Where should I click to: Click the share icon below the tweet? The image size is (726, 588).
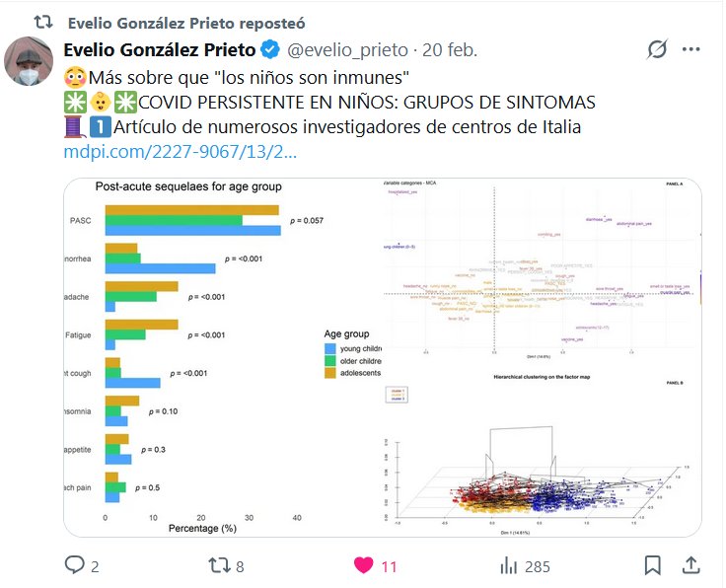click(x=691, y=565)
